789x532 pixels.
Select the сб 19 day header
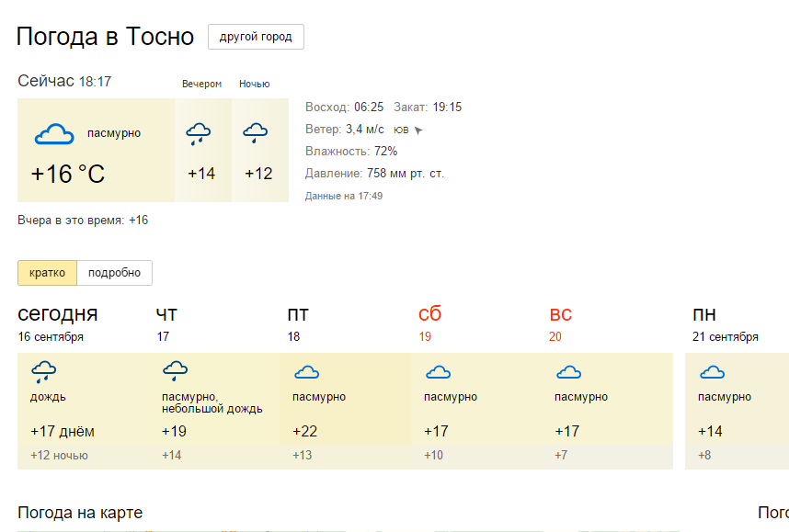[x=429, y=323]
